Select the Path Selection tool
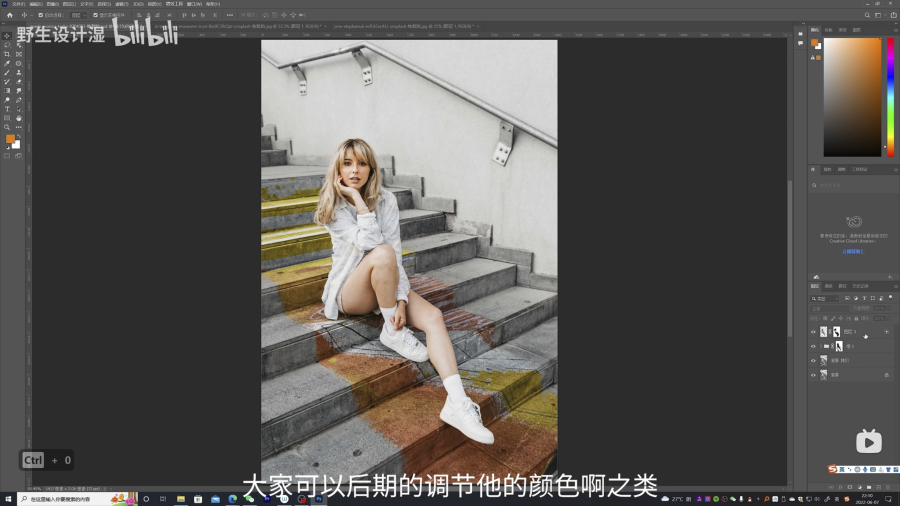Viewport: 900px width, 506px height. tap(19, 109)
